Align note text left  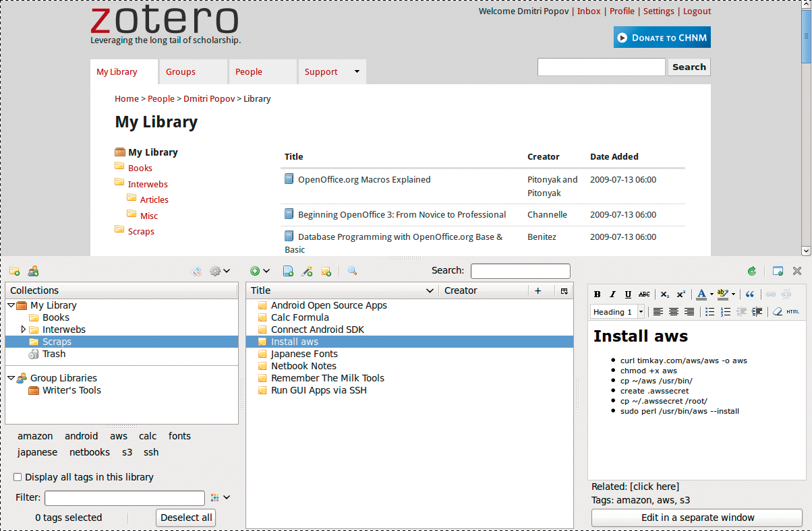coord(658,311)
